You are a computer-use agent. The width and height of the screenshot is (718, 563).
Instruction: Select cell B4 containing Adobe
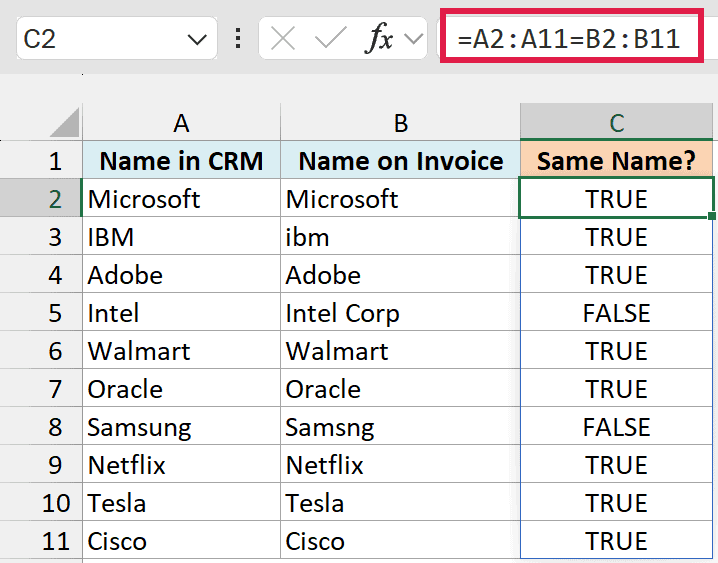click(x=401, y=275)
